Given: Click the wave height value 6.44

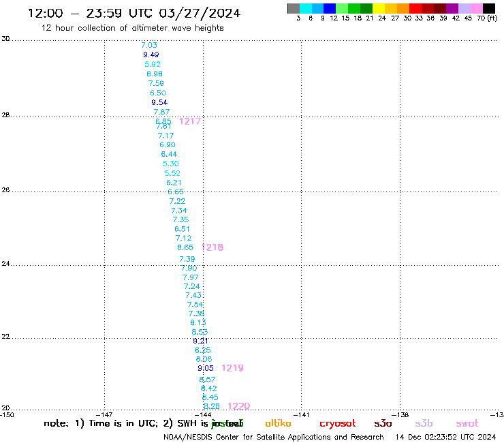Looking at the screenshot, I should tap(169, 154).
